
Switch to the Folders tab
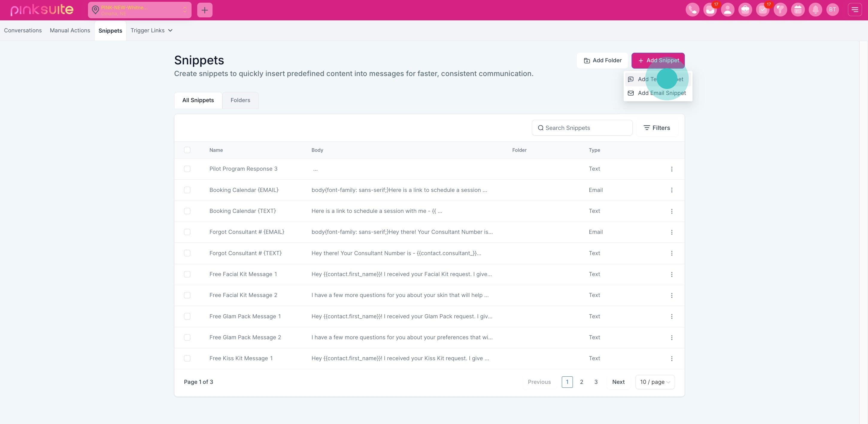240,100
